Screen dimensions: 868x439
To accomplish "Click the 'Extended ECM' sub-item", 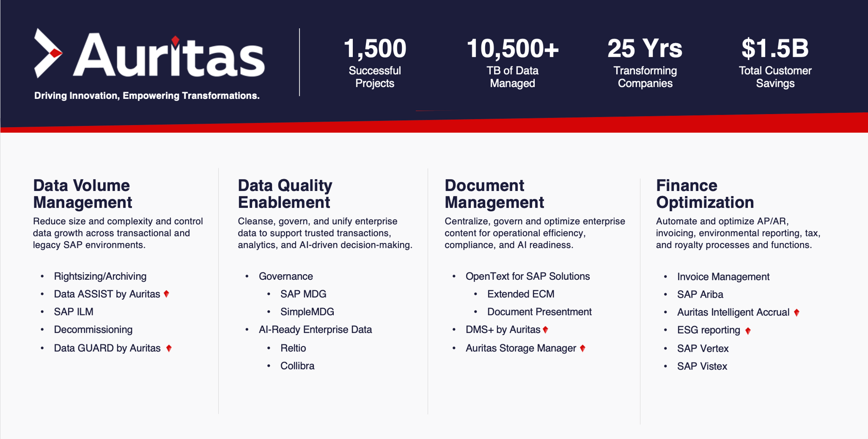I will point(521,294).
